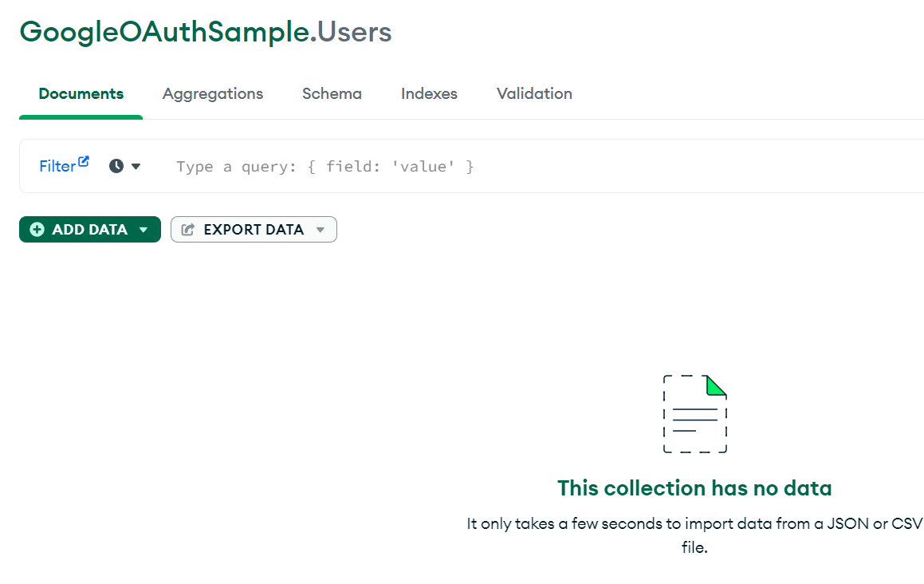Open the query history clock icon
This screenshot has width=924, height=584.
[116, 167]
